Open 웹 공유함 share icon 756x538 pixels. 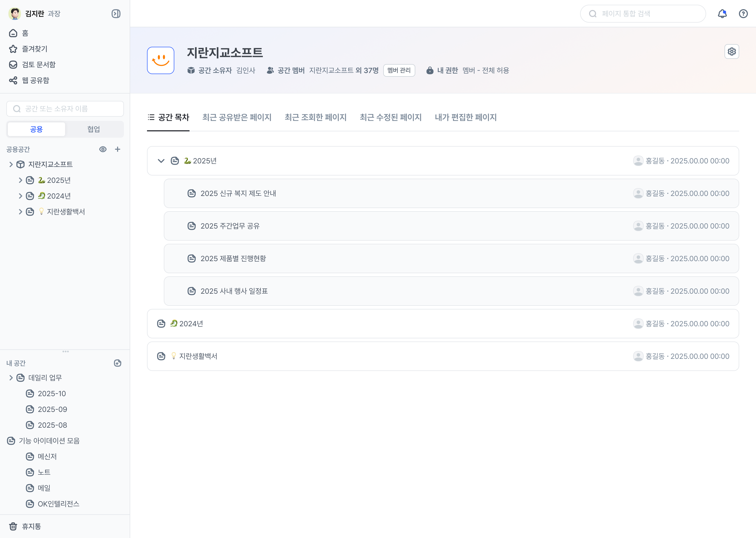pos(13,80)
